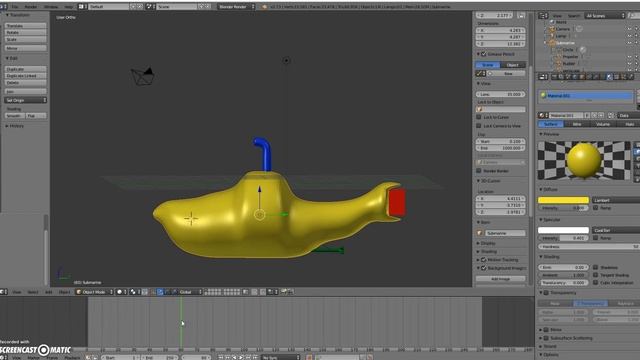Click viewport shading sphere icon
640x360 pixels.
(121, 292)
